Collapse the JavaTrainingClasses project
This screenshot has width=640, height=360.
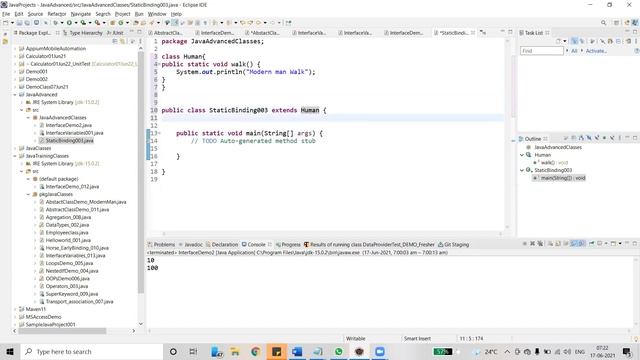point(15,156)
